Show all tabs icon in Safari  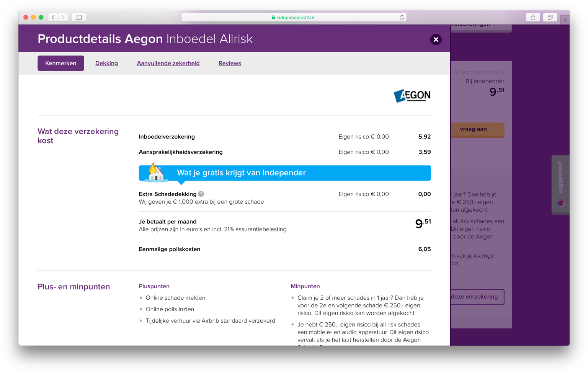[550, 17]
